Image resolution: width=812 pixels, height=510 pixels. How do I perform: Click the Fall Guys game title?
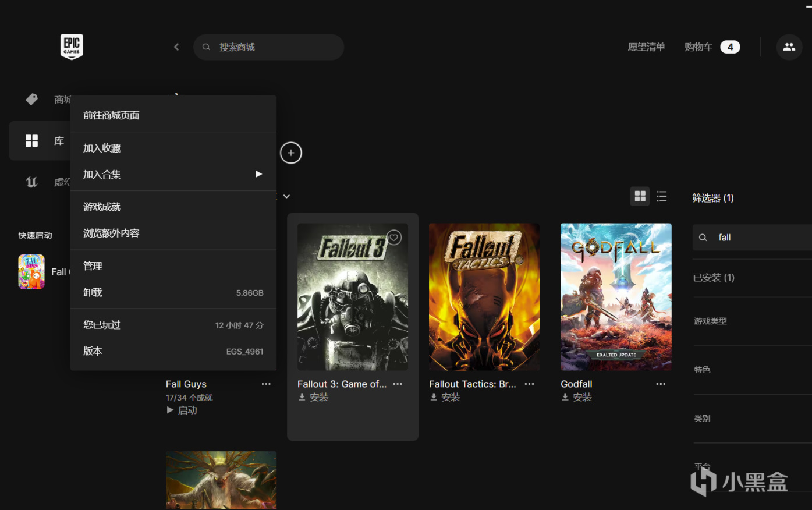(x=186, y=384)
